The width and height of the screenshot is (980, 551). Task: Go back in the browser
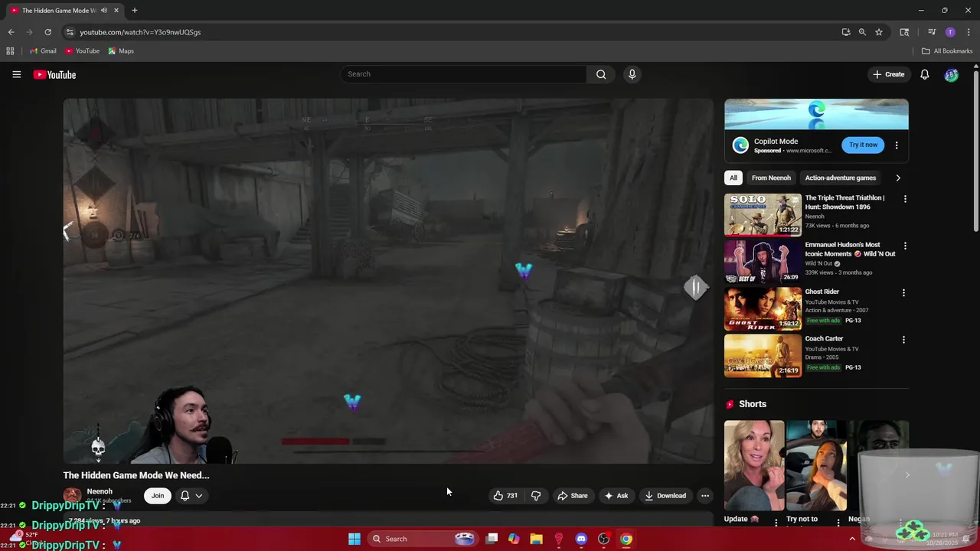11,32
